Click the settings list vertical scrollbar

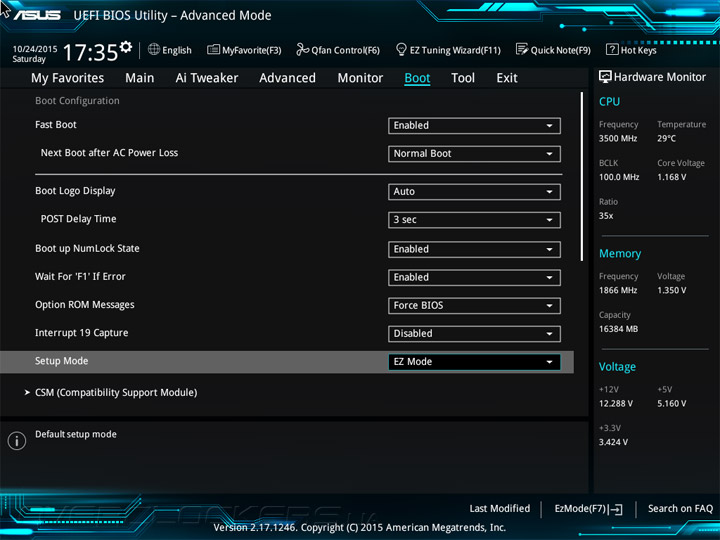point(582,177)
